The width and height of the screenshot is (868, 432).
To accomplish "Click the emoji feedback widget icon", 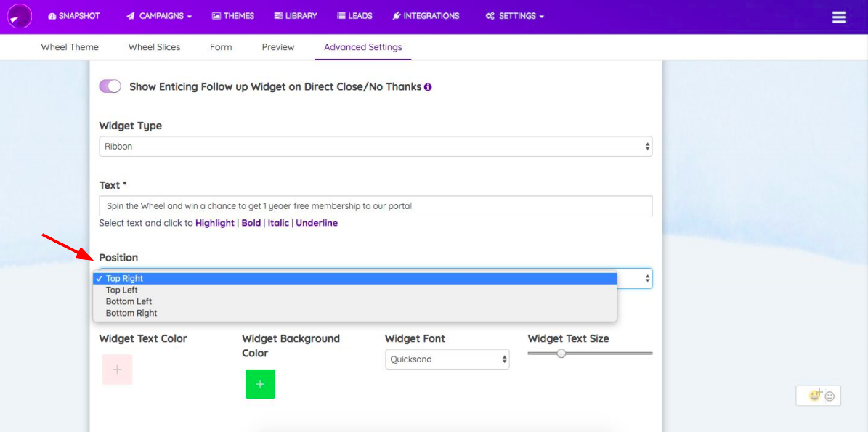I will click(818, 396).
